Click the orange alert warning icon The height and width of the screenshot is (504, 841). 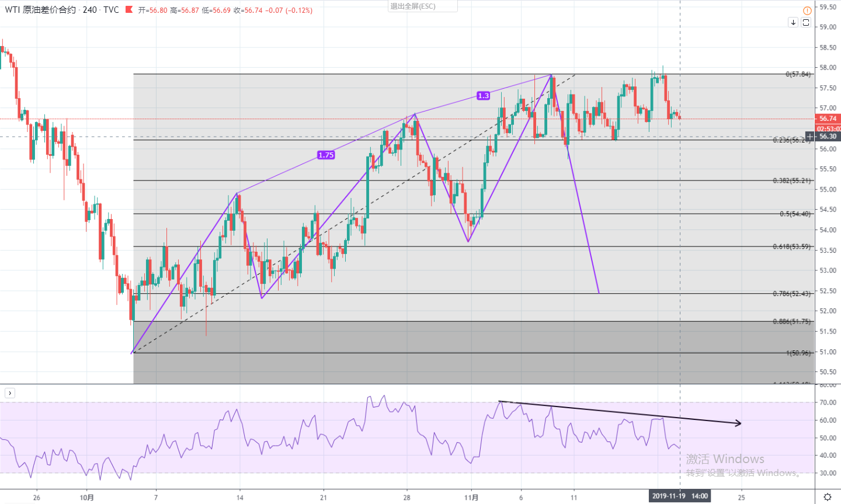tap(807, 11)
